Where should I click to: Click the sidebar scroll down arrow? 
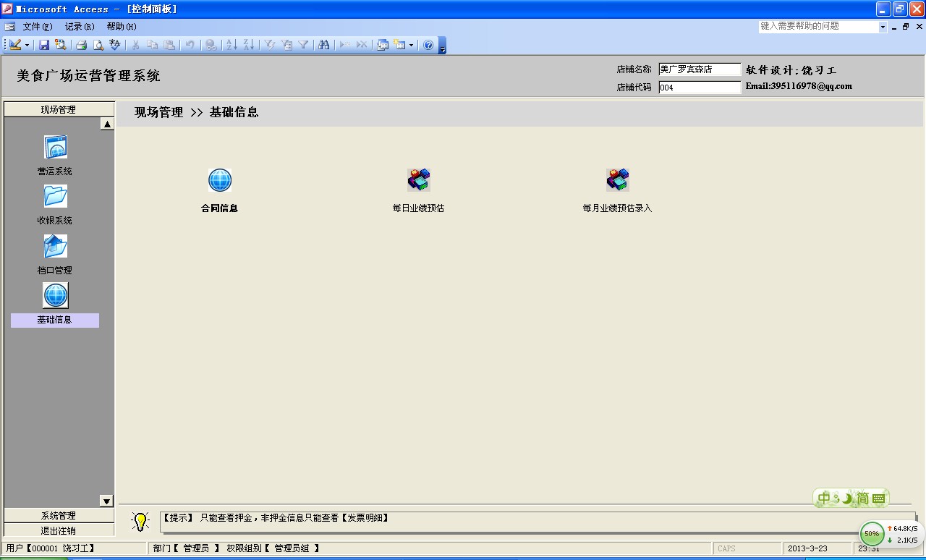coord(107,501)
